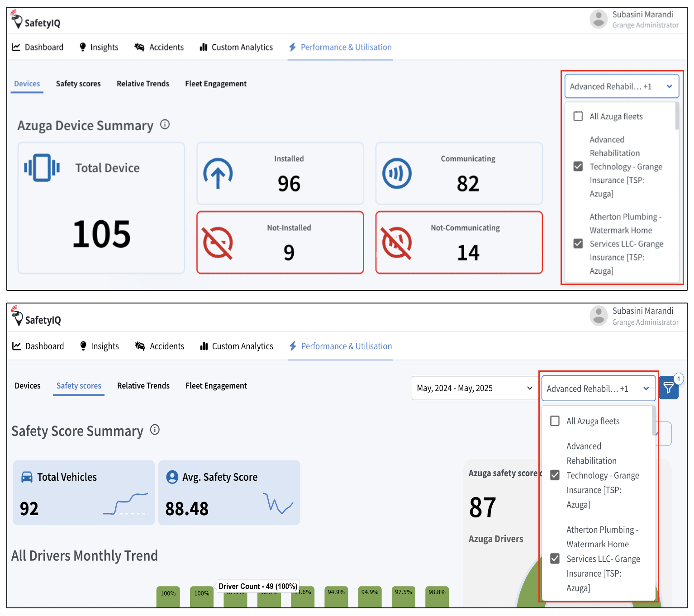The height and width of the screenshot is (616, 694).
Task: Uncheck Advanced Rehabilitation Technology in Safety scores view
Action: tap(555, 475)
